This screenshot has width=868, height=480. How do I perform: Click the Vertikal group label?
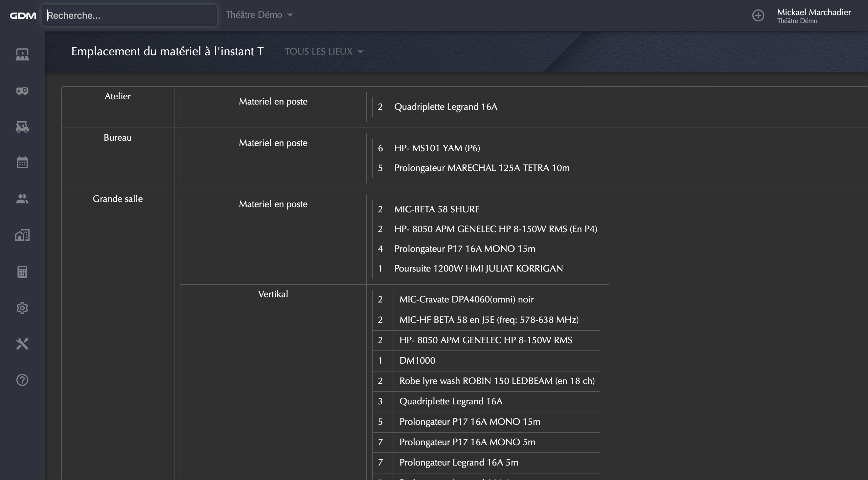coord(273,294)
